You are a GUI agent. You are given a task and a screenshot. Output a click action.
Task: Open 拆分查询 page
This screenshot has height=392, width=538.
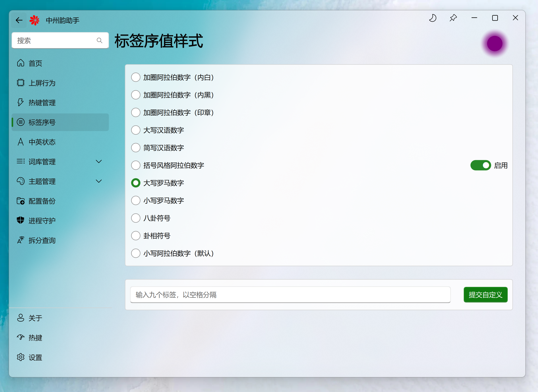click(x=42, y=240)
